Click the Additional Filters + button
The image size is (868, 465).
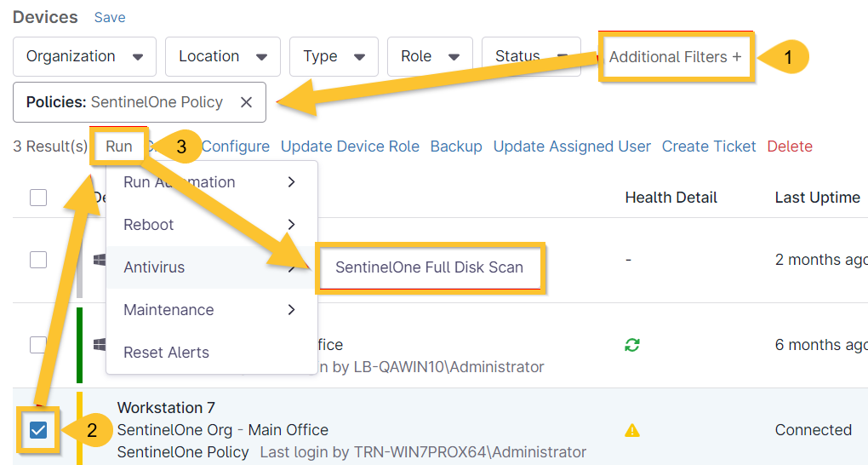click(x=675, y=57)
